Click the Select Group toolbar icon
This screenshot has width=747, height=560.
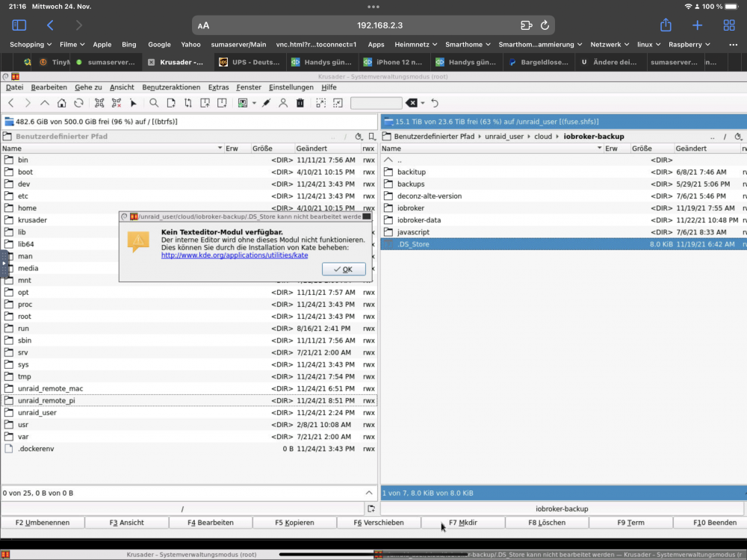tap(99, 103)
